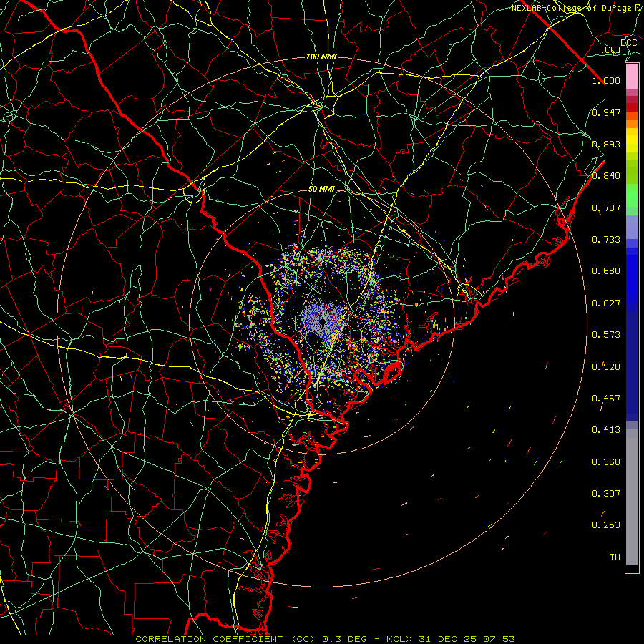
Task: Click the 0.627 scale label
Action: [x=606, y=303]
